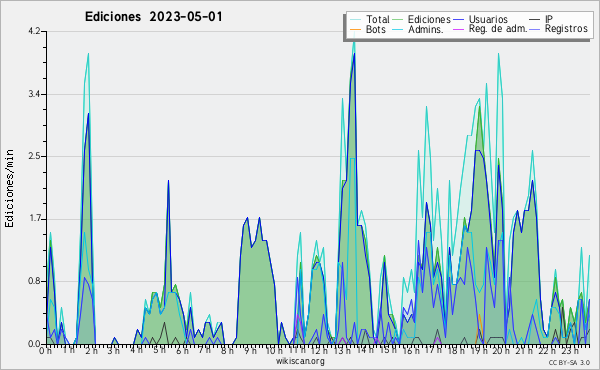
Task: Click the '5 h' x-axis label
Action: point(159,350)
